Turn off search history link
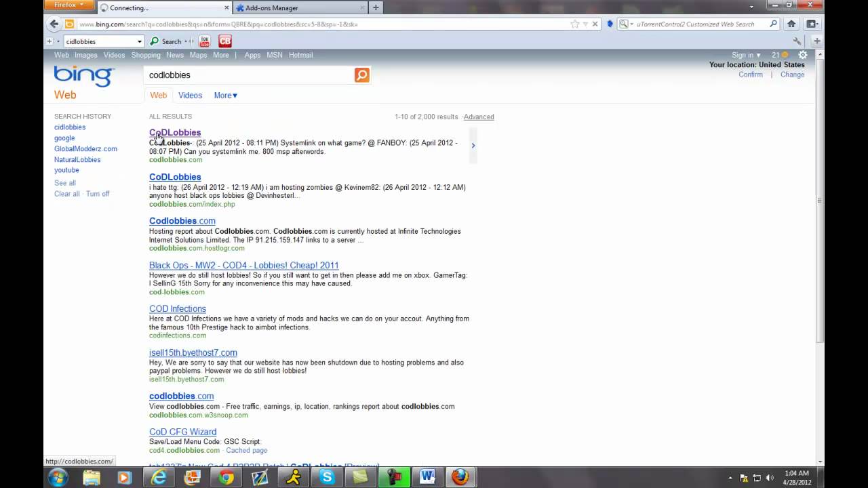The height and width of the screenshot is (488, 868). tap(98, 194)
